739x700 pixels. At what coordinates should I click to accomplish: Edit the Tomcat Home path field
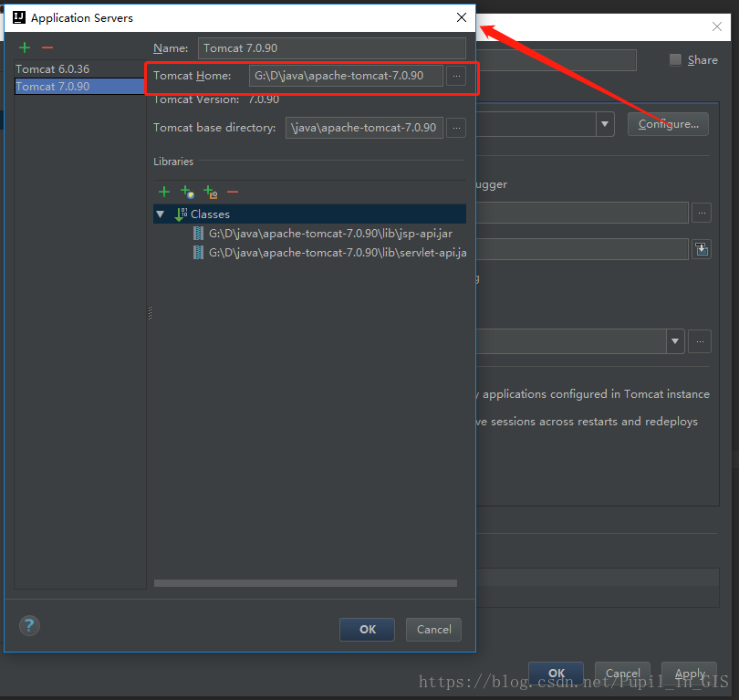tap(346, 76)
